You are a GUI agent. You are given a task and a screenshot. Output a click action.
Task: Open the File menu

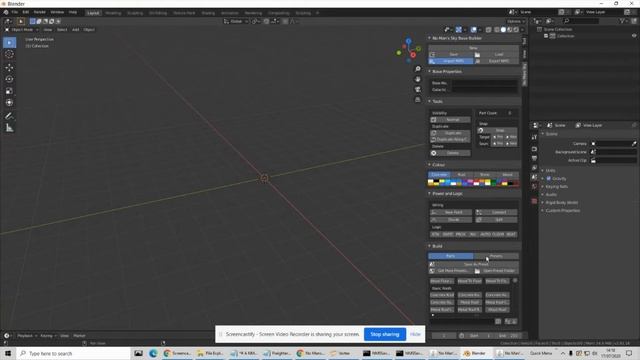pyautogui.click(x=15, y=12)
